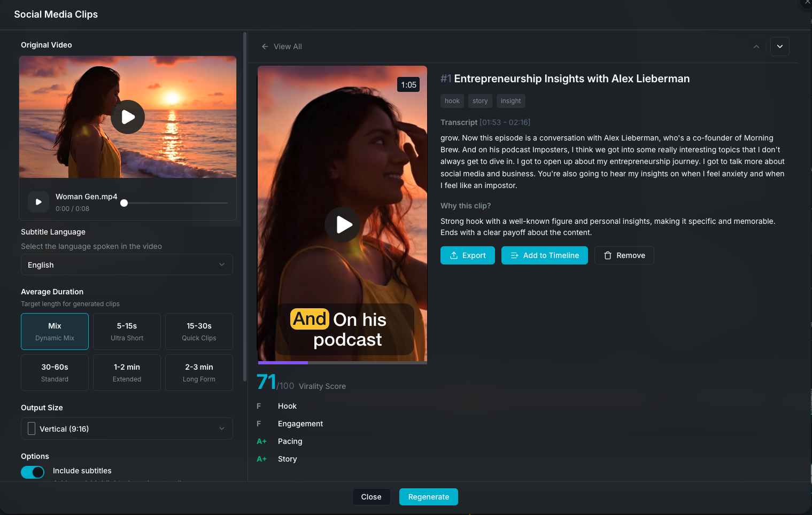Close the Social Media Clips dialog

[371, 497]
